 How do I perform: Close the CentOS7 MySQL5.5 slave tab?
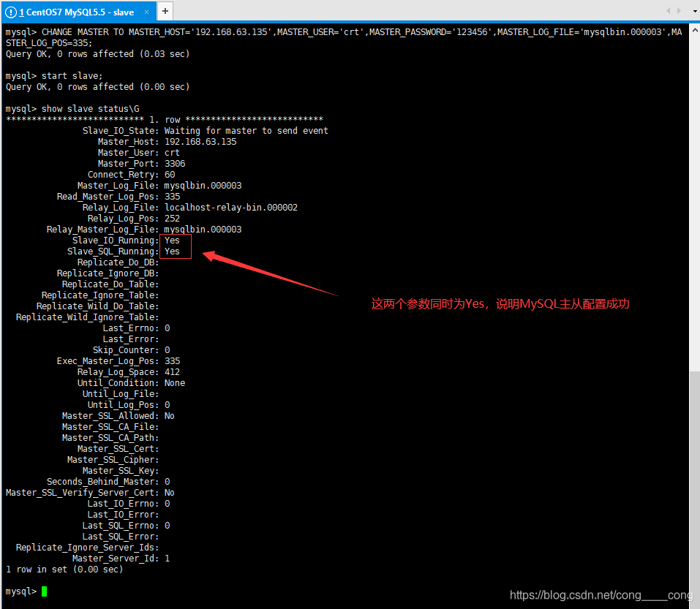(x=146, y=12)
